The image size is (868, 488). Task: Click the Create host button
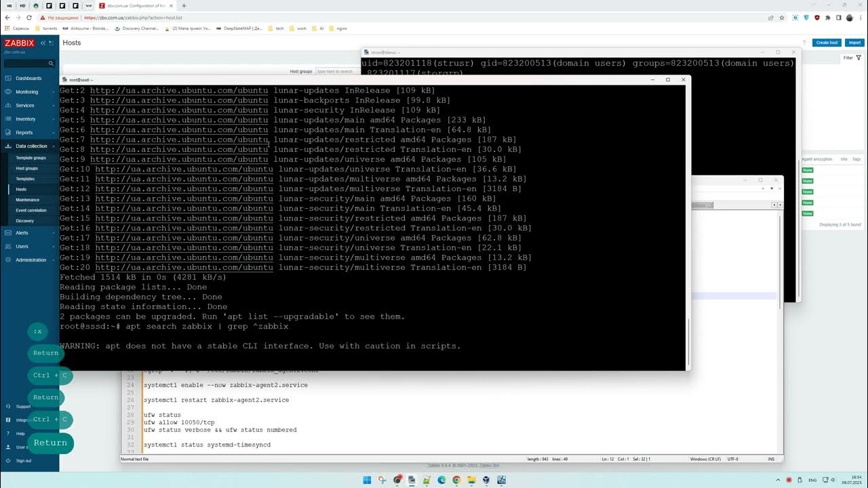pos(827,42)
